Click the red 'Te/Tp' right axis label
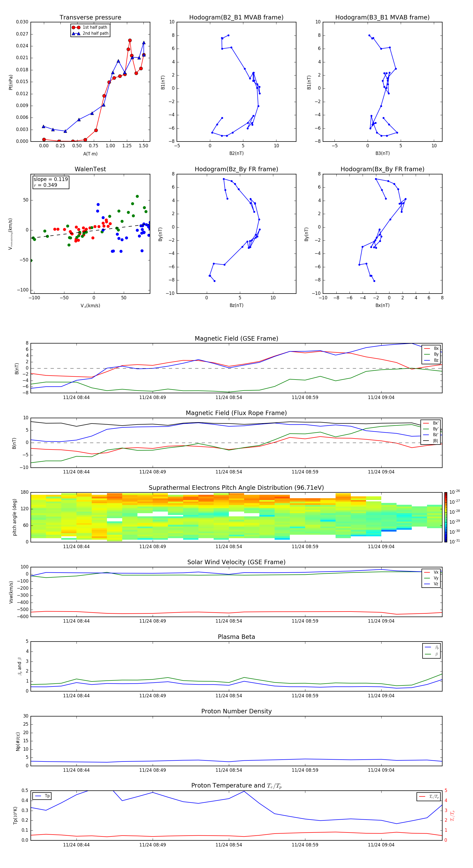The height and width of the screenshot is (868, 473). 452,815
